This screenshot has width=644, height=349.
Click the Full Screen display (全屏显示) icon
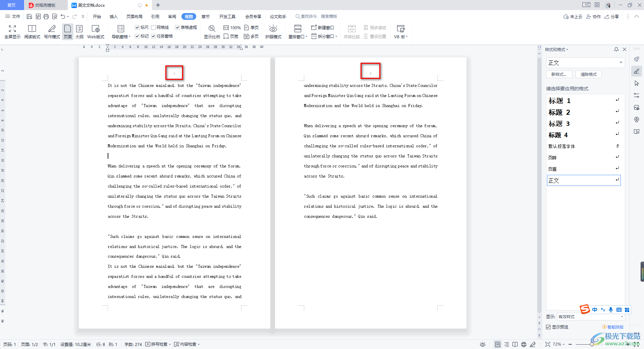pos(12,32)
